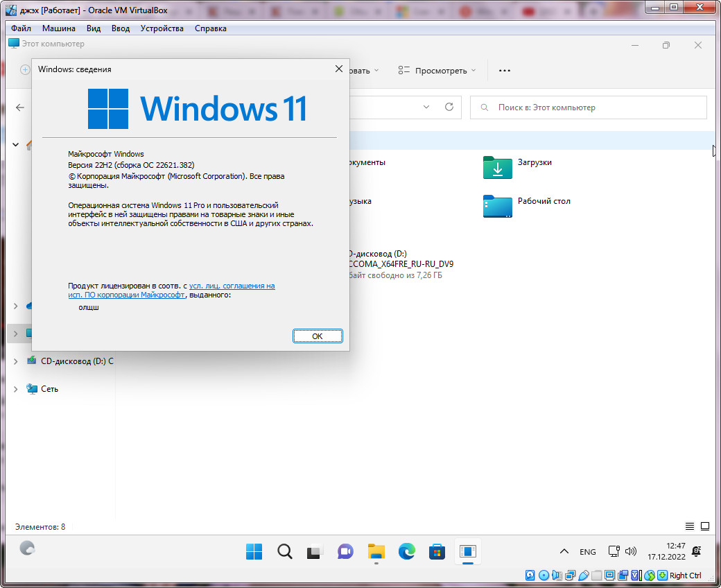Open the Microsoft license agreement link
721x588 pixels.
pos(171,290)
